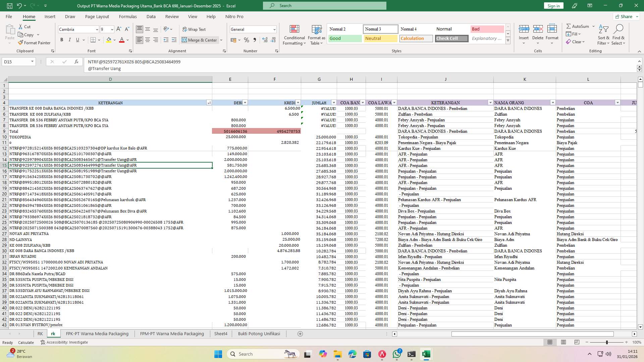Select the Format Painter tool
The width and height of the screenshot is (644, 362).
(35, 43)
